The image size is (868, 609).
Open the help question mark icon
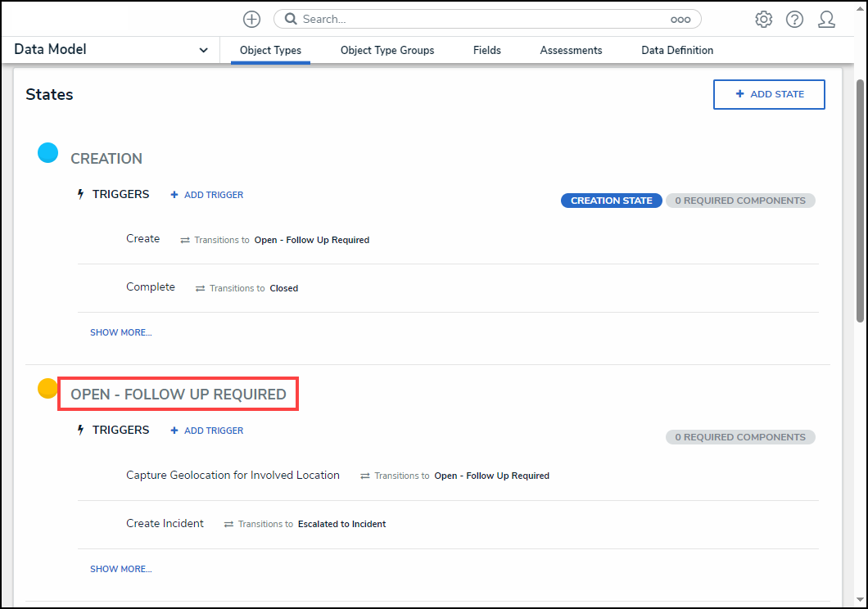tap(794, 19)
